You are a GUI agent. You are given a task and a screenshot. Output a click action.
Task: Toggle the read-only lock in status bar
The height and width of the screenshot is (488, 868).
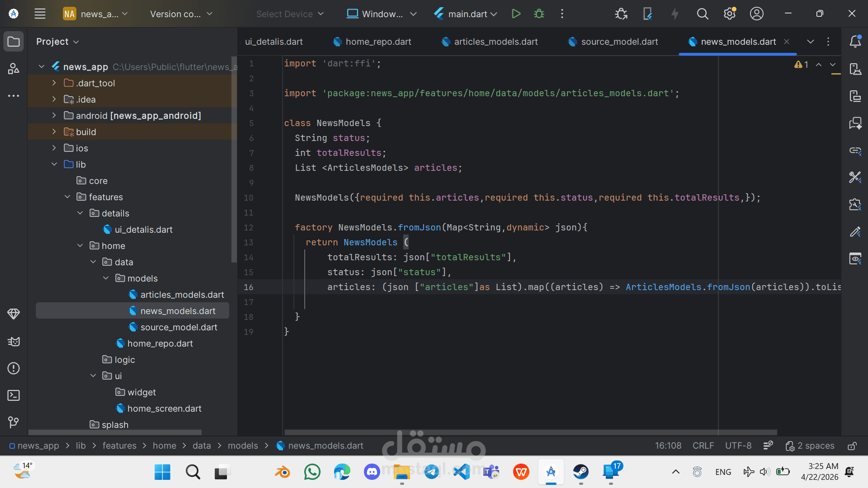852,446
